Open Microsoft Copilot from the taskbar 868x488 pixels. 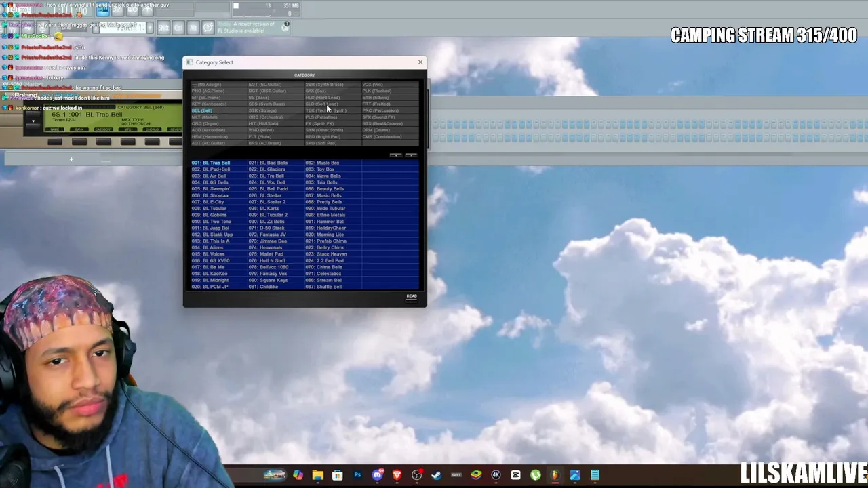click(x=298, y=475)
